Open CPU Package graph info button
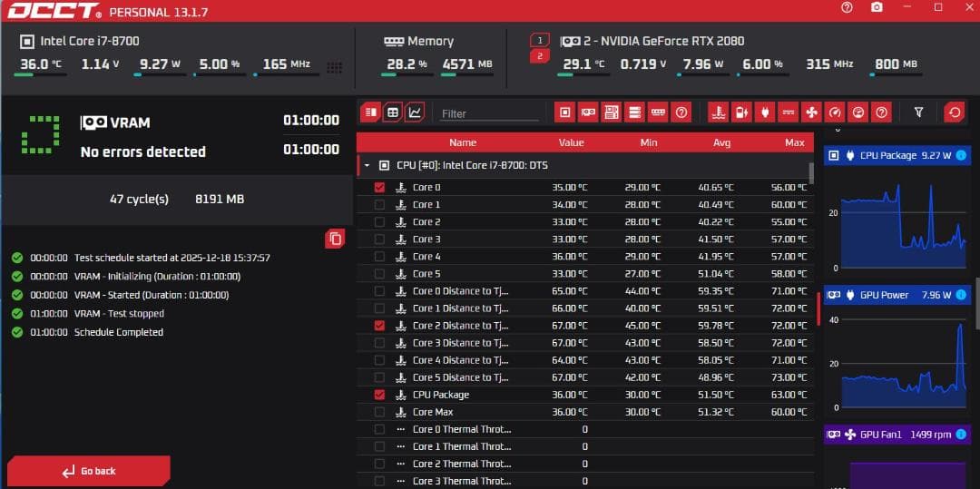Image resolution: width=980 pixels, height=489 pixels. (961, 155)
